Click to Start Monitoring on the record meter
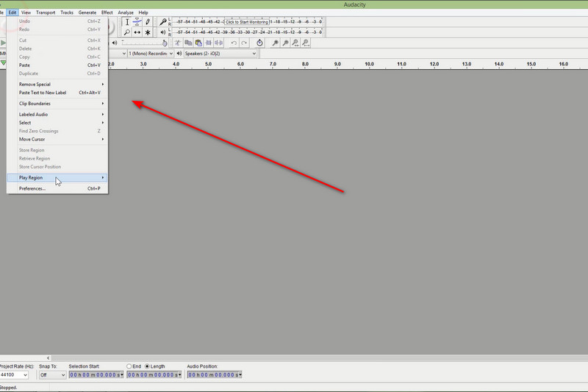This screenshot has height=392, width=588. [x=247, y=22]
